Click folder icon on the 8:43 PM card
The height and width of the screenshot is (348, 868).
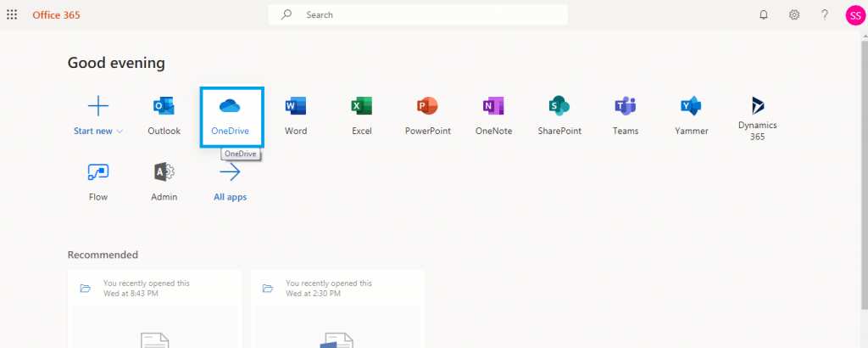pyautogui.click(x=85, y=288)
